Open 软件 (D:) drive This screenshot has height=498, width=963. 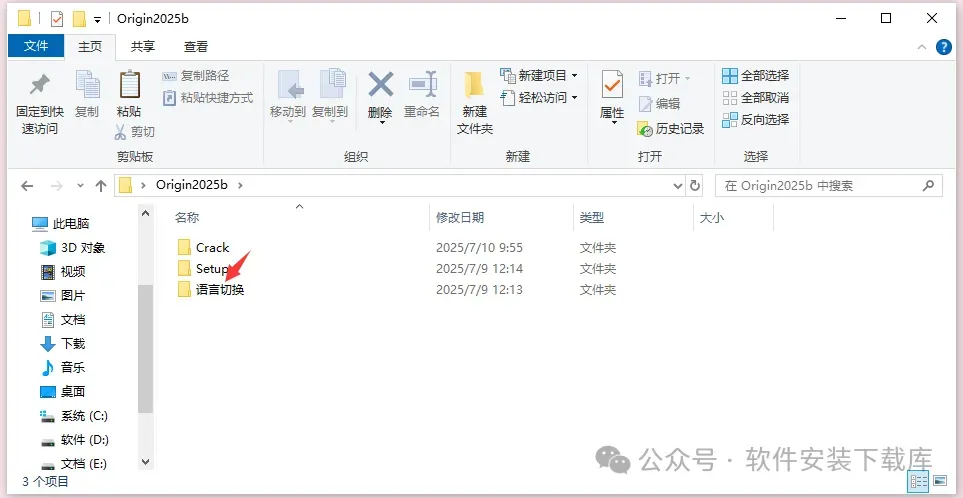tap(74, 440)
